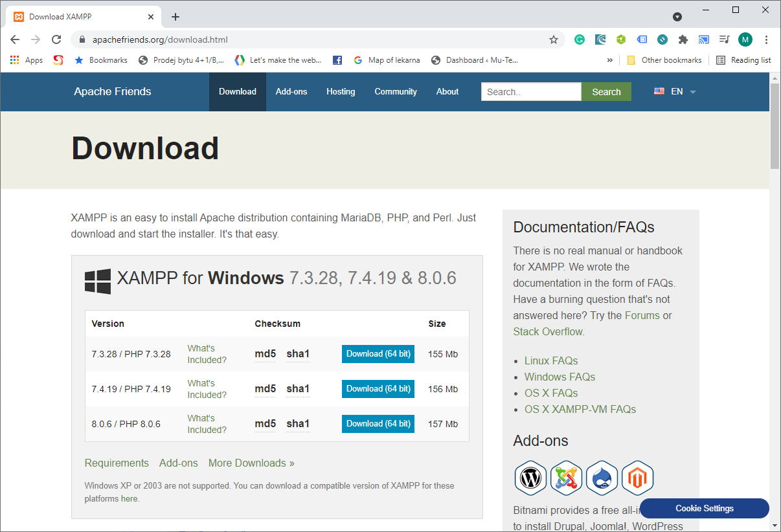Image resolution: width=781 pixels, height=532 pixels.
Task: Download XAMPP 7.3.28 64 bit
Action: tap(378, 354)
